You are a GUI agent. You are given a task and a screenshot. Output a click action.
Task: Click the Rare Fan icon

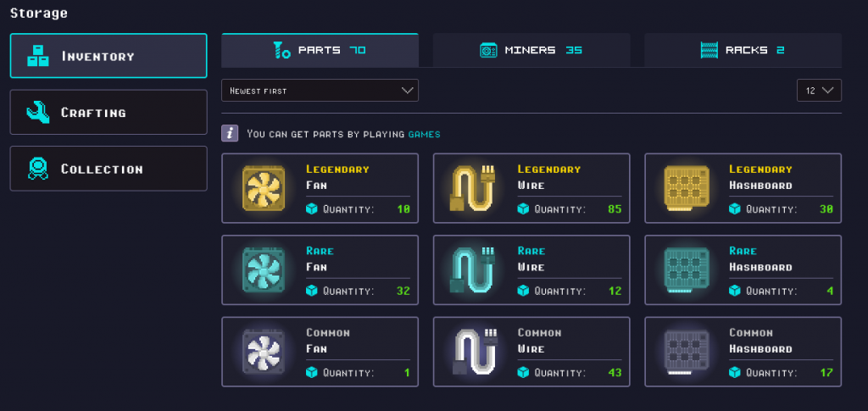(264, 270)
